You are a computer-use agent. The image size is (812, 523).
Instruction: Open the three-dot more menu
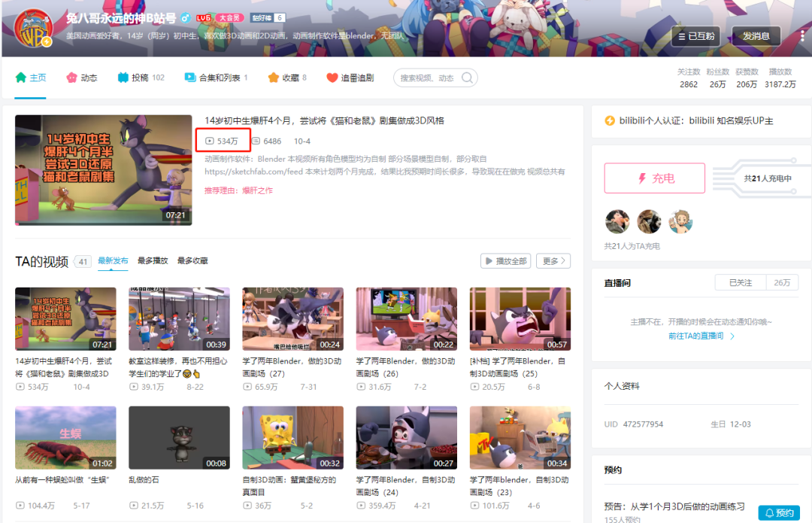pos(802,36)
